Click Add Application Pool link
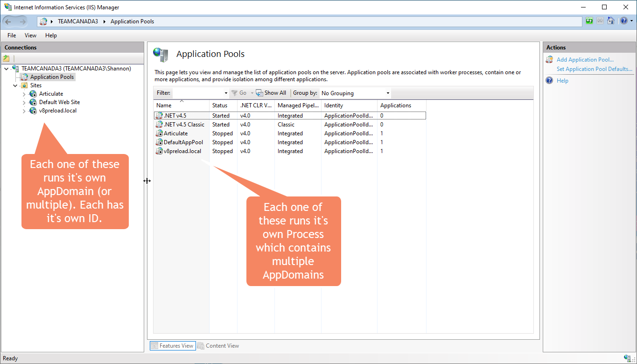This screenshot has width=637, height=364. (x=585, y=60)
